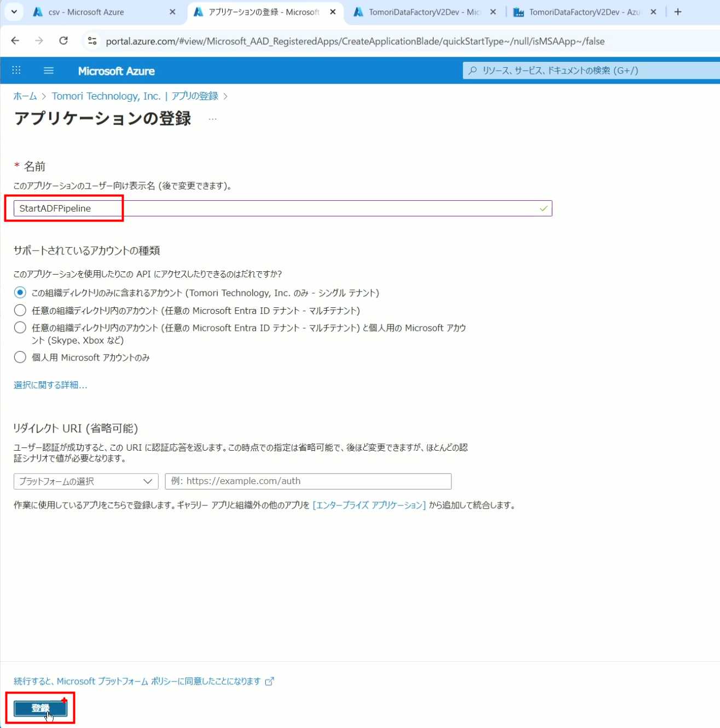Viewport: 720px width, 728px height.
Task: Click the Azure resource search box
Action: click(591, 71)
